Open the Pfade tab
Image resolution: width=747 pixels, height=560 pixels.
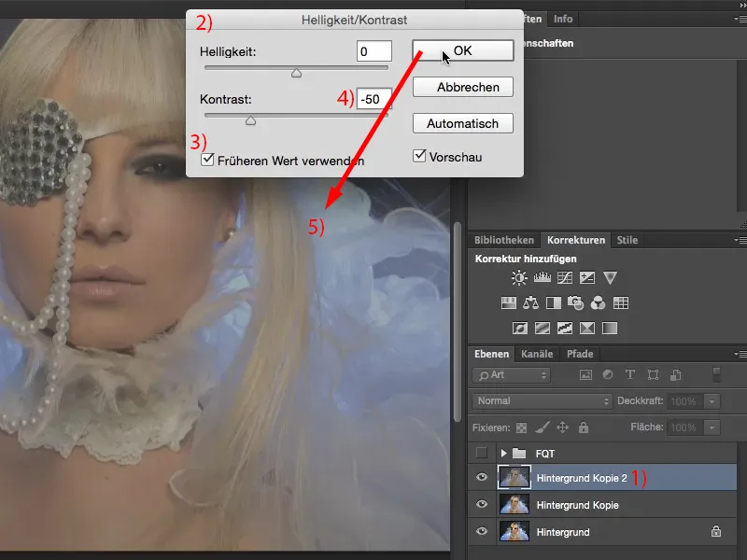tap(580, 354)
